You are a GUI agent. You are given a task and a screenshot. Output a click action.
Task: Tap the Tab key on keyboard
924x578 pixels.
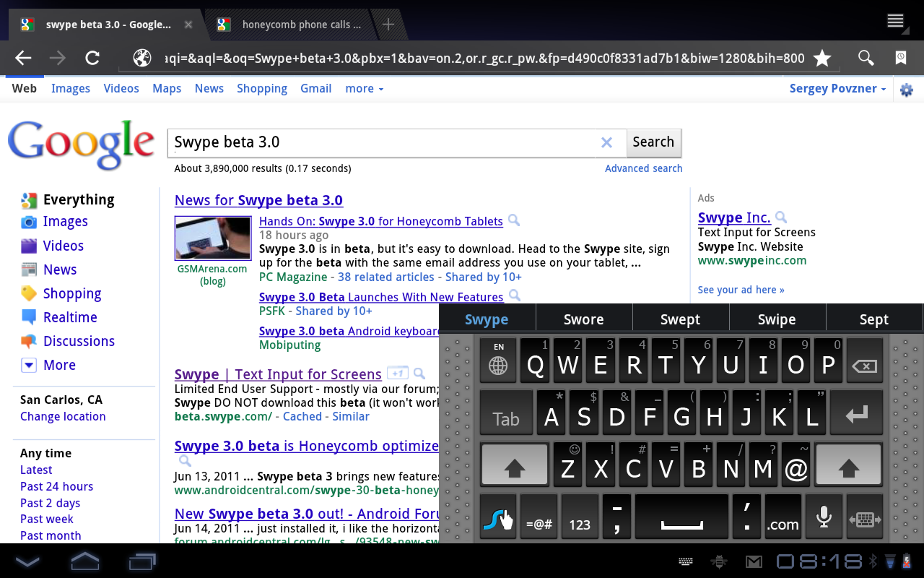[506, 413]
